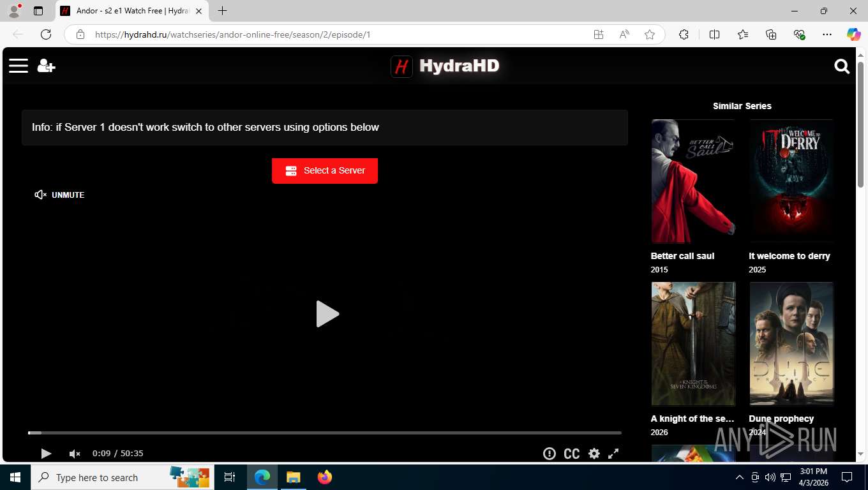Screen dimensions: 868x490
Task: Show hidden system tray icons
Action: (740, 477)
